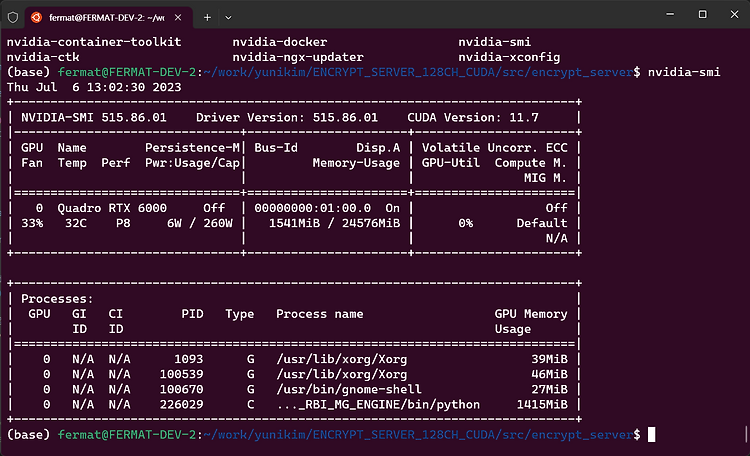Click the date line Thu Jul 6 13:02:30 2023
The height and width of the screenshot is (456, 750).
coord(94,87)
